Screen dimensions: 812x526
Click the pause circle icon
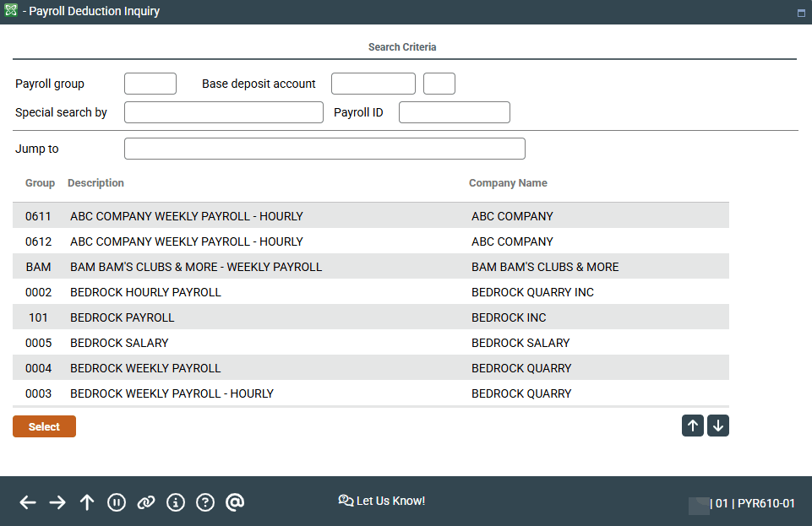pyautogui.click(x=117, y=502)
